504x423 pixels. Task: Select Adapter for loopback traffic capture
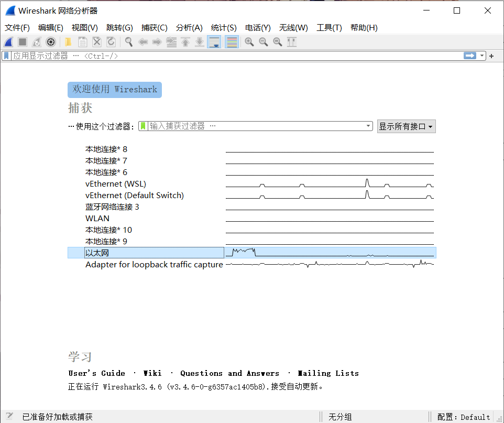251,264
